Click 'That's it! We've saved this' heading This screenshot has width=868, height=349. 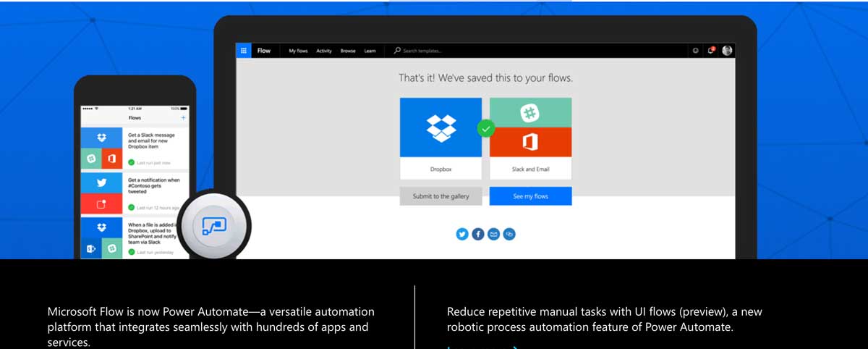pos(485,77)
